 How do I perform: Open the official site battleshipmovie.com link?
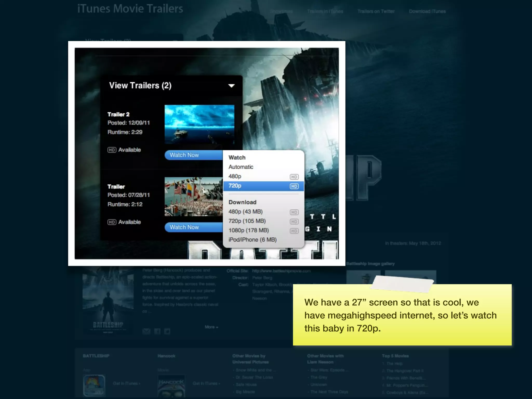coord(281,271)
